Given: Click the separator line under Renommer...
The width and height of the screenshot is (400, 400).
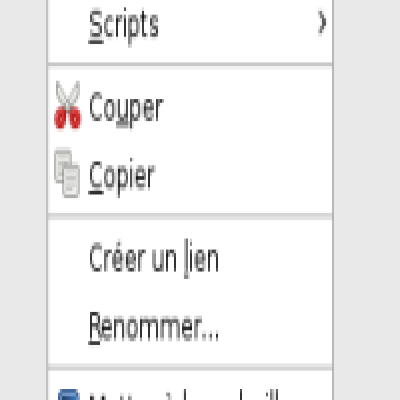Looking at the screenshot, I should (190, 367).
